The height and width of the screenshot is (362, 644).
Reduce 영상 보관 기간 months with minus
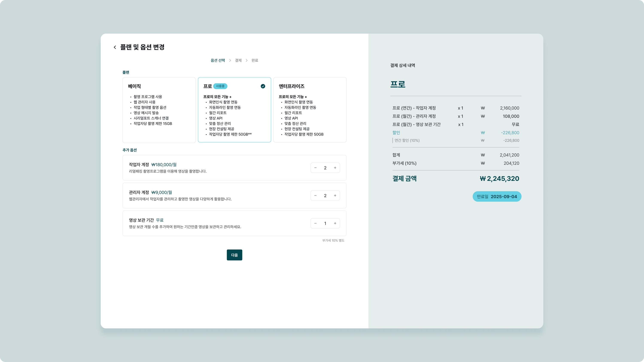(x=315, y=223)
